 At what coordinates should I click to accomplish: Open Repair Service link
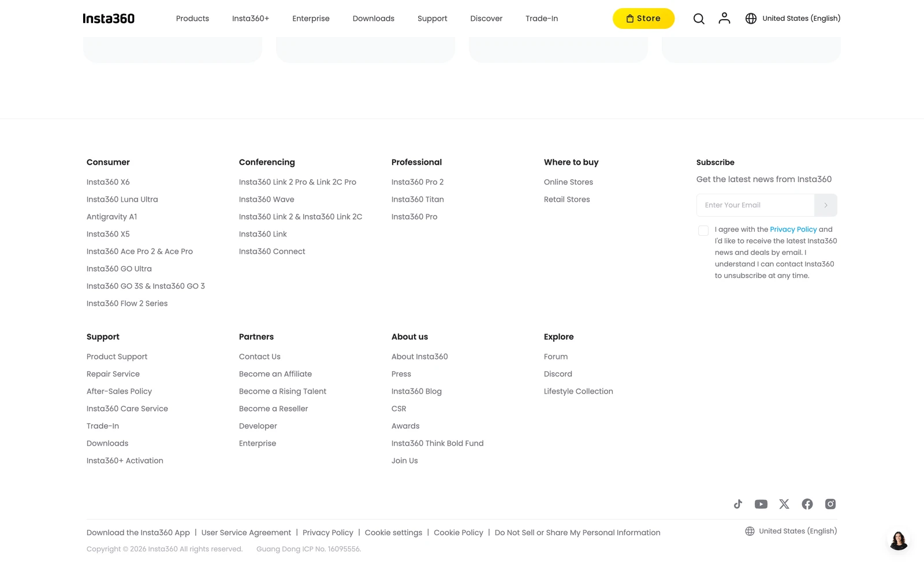click(x=113, y=374)
